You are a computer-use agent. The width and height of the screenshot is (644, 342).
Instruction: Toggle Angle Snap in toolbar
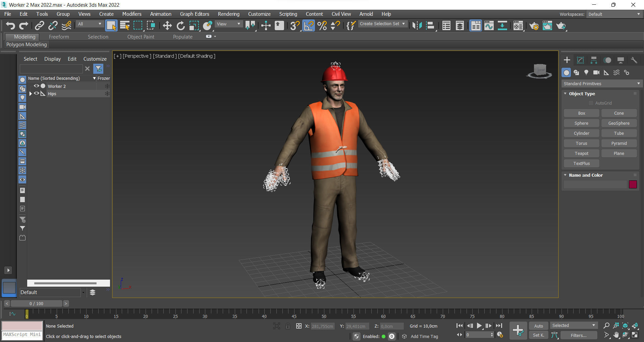click(x=309, y=26)
